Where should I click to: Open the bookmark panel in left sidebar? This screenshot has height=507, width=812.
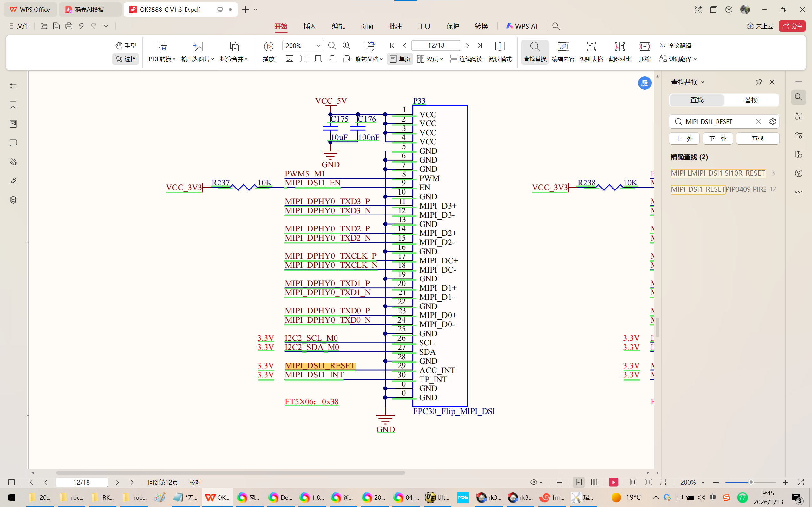point(13,105)
